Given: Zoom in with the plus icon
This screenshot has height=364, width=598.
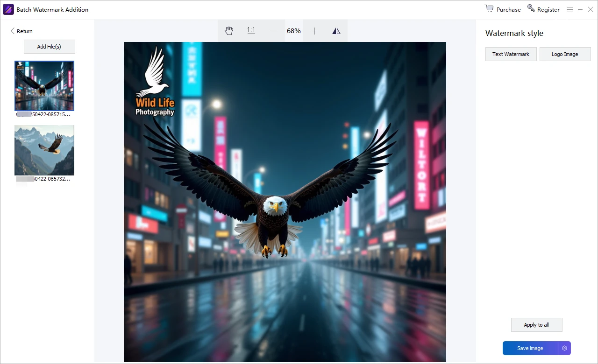Looking at the screenshot, I should click(x=314, y=31).
